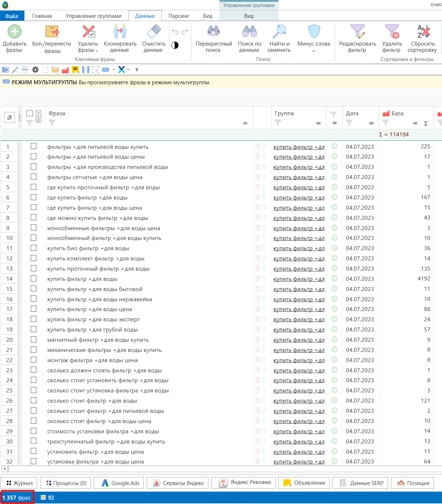Image resolution: width=442 pixels, height=504 pixels.
Task: Click the Очистить данные eraser icon
Action: (154, 32)
